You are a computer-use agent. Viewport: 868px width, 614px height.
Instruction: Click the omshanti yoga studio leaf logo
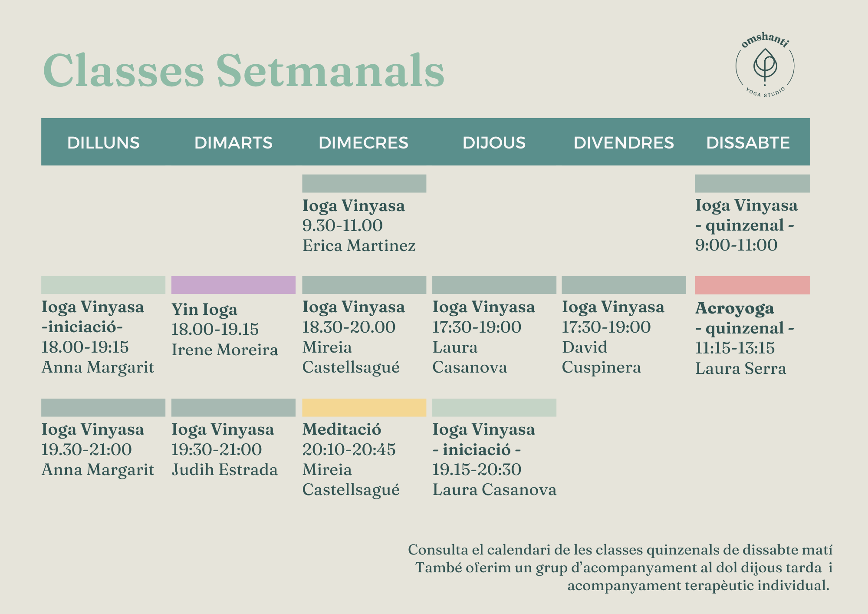pos(765,66)
